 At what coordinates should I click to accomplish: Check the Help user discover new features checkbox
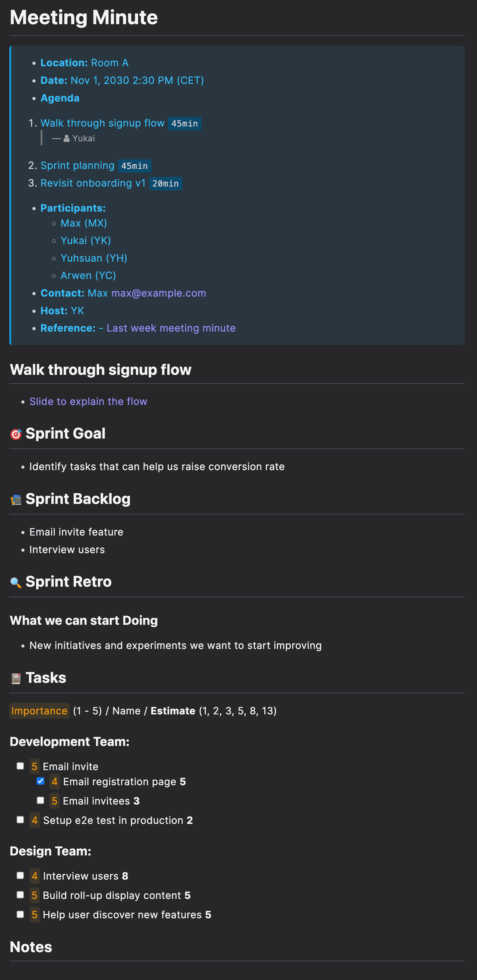(x=20, y=914)
